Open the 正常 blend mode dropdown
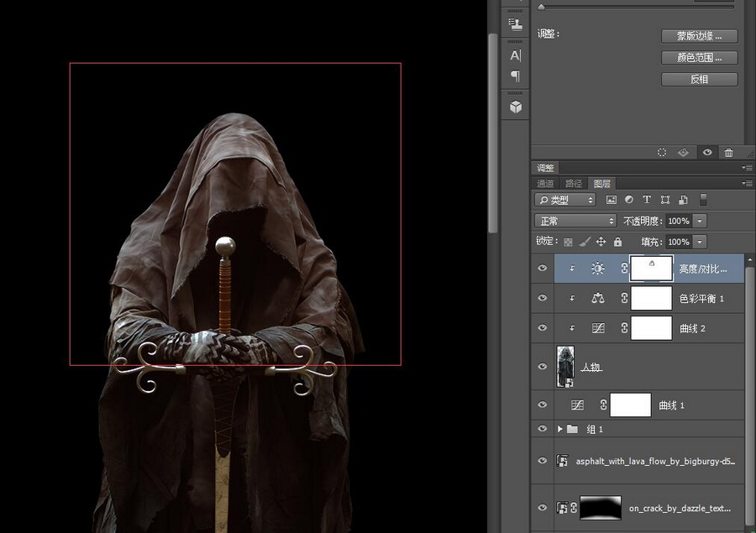Viewport: 756px width, 533px height. point(575,221)
